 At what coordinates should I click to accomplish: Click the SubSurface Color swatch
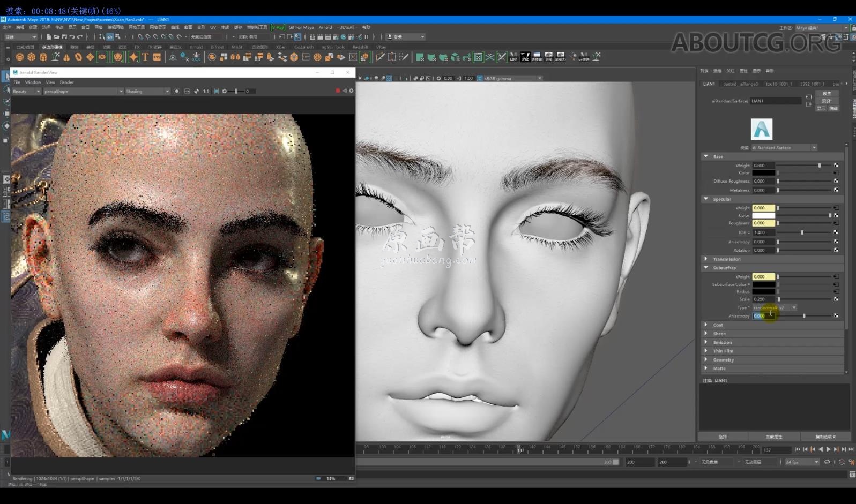[x=763, y=284]
